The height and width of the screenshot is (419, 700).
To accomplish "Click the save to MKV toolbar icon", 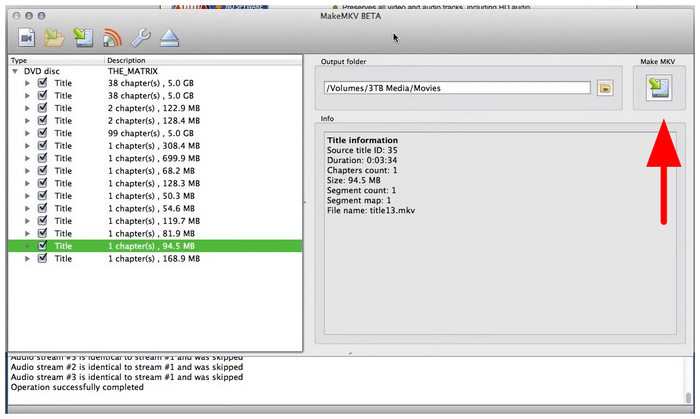I will click(x=83, y=38).
